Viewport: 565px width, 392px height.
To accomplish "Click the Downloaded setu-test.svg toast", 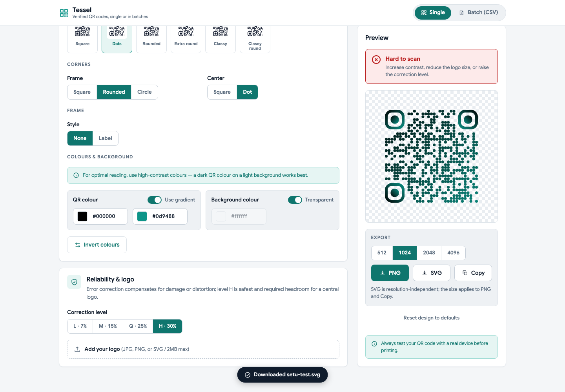I will click(x=282, y=375).
